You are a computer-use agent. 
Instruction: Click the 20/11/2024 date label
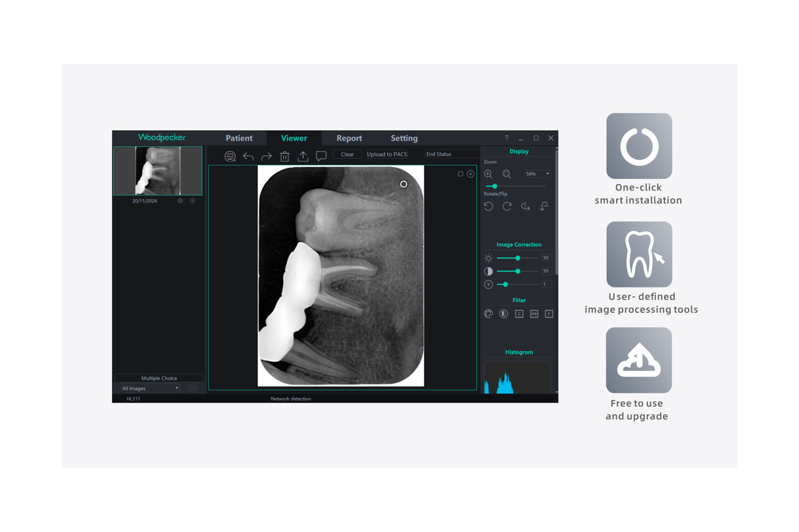pyautogui.click(x=145, y=201)
